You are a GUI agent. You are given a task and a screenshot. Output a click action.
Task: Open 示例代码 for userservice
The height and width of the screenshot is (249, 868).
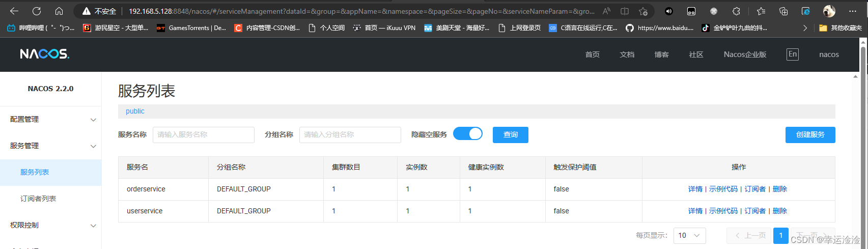(x=723, y=211)
